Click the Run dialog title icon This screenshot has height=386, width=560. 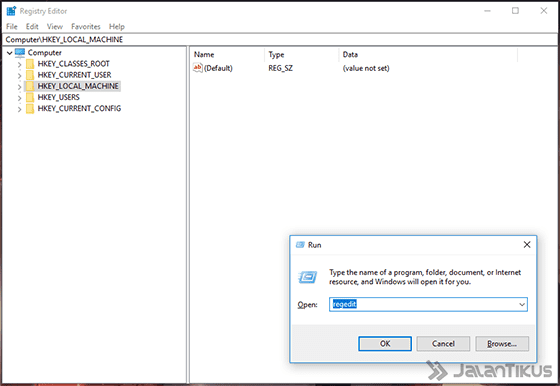click(x=300, y=245)
